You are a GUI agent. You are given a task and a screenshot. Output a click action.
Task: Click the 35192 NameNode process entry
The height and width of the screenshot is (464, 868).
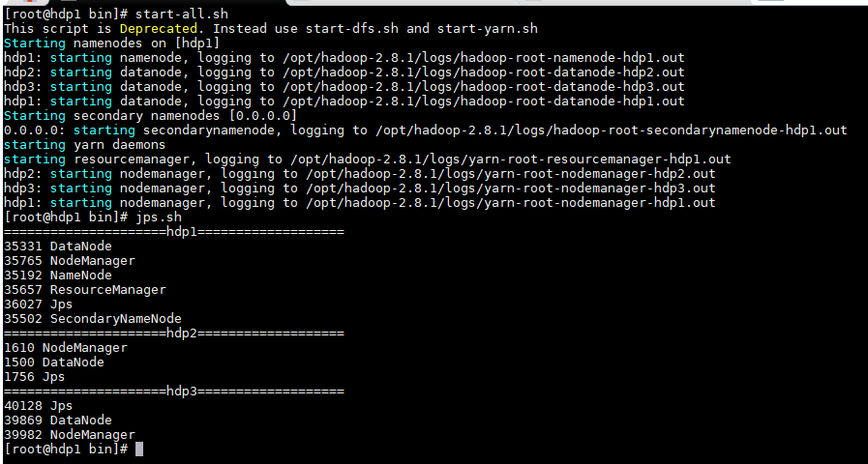click(58, 275)
